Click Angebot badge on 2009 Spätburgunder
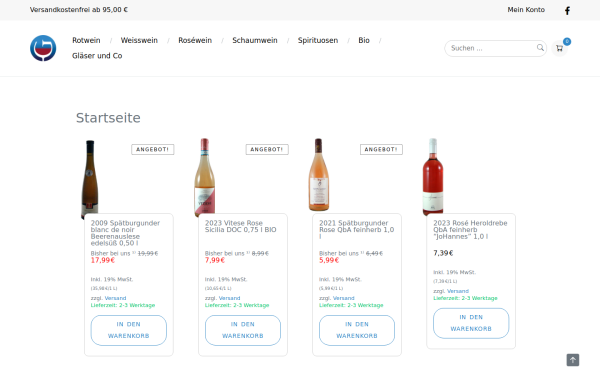 click(x=153, y=149)
